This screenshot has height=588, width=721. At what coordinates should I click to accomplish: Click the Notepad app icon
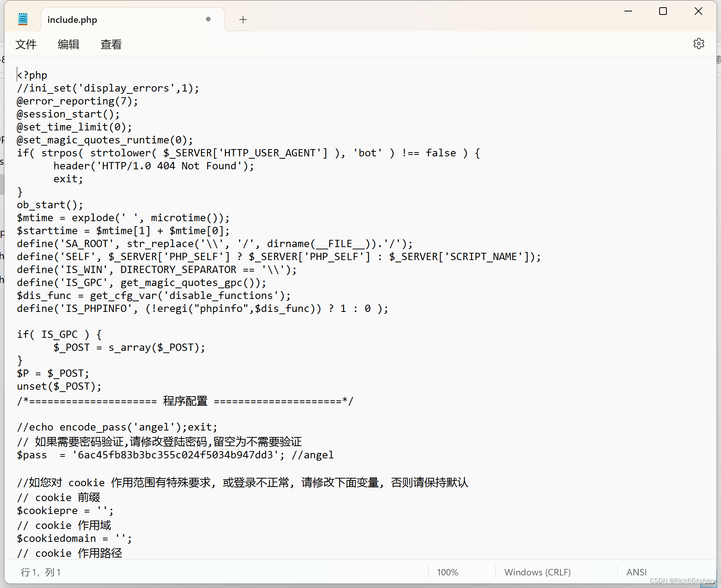(x=23, y=19)
